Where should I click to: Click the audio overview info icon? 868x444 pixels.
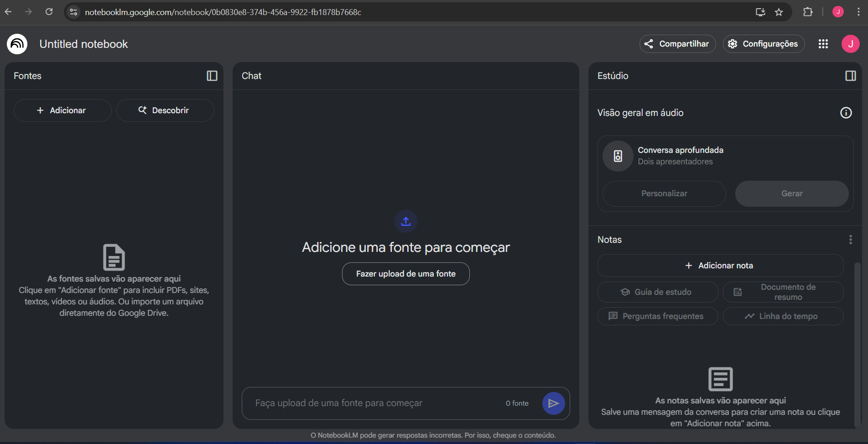click(846, 113)
